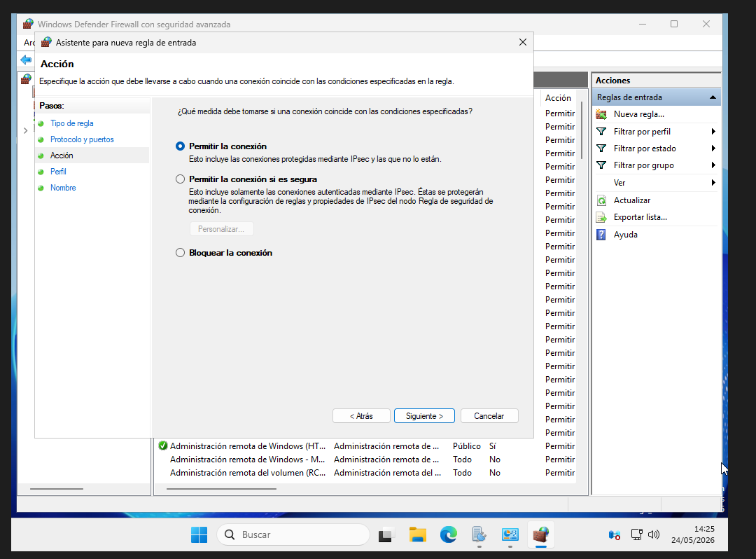The height and width of the screenshot is (559, 756).
Task: Click the Filtrar por perfil funnel icon
Action: [601, 131]
